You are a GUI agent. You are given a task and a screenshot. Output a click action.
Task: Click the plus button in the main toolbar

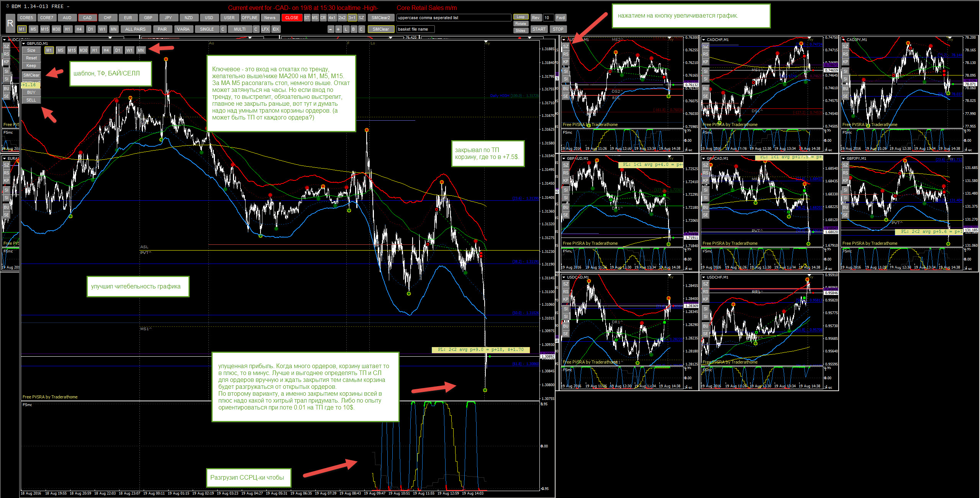coord(338,29)
